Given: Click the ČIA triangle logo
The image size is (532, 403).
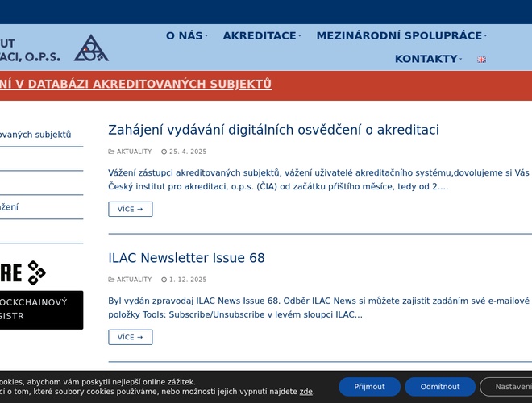Looking at the screenshot, I should click(91, 48).
